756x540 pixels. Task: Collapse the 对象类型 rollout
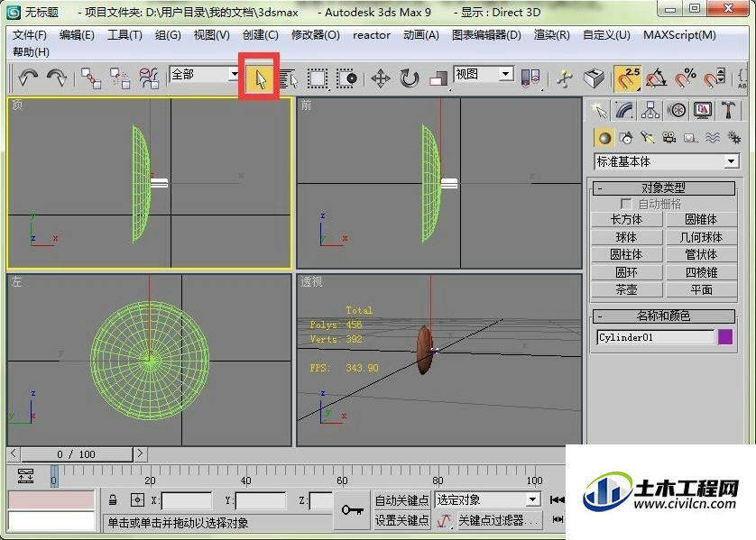pos(663,188)
